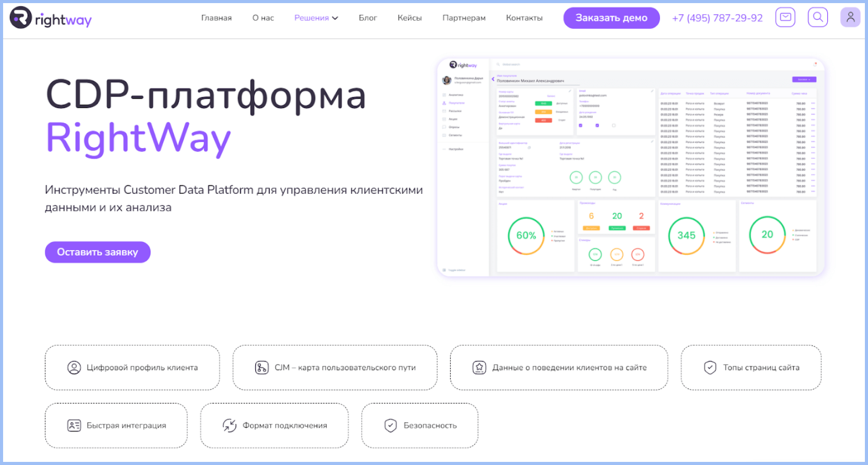
Task: Open the Топы страниц сайта card
Action: 751,368
